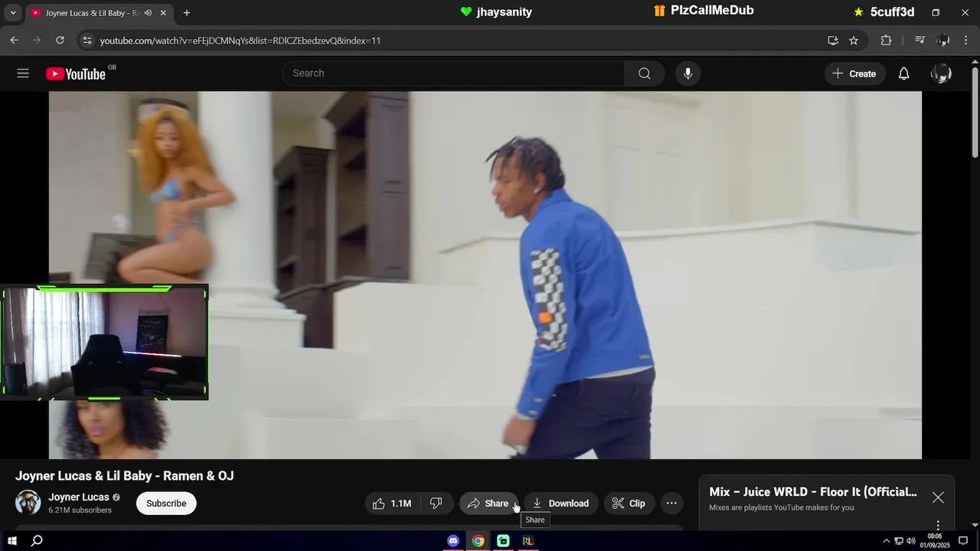Image resolution: width=980 pixels, height=551 pixels.
Task: Go back with browser back arrow
Action: (14, 40)
